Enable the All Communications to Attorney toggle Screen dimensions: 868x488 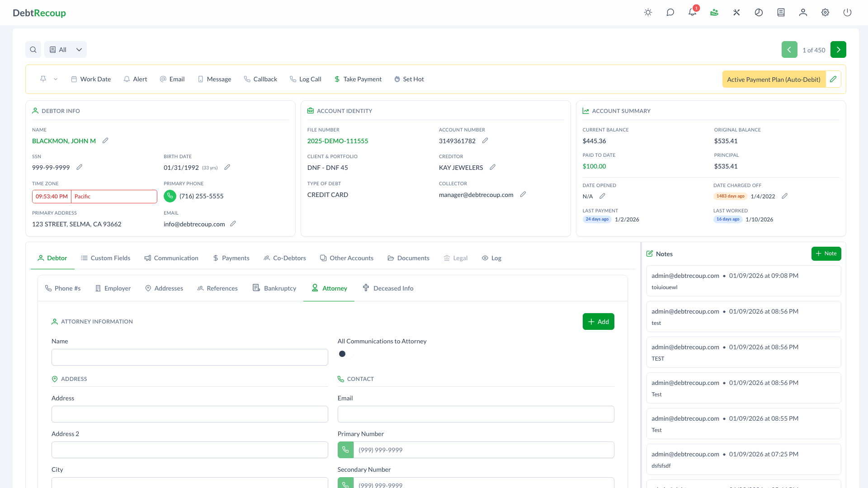344,354
